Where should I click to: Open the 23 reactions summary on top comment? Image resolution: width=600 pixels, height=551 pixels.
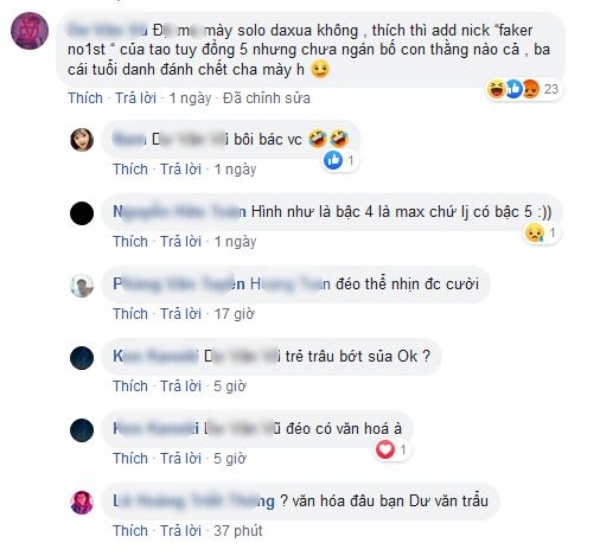click(x=523, y=89)
